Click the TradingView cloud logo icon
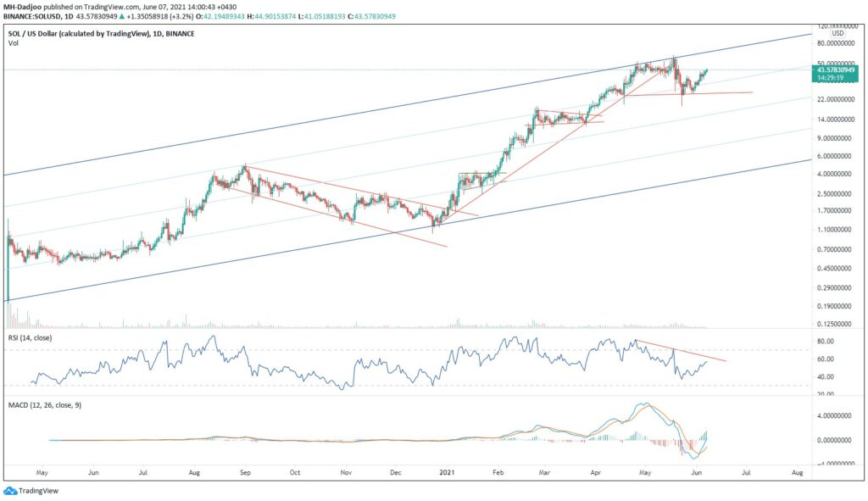Screen dimensions: 868x501 click(x=10, y=491)
